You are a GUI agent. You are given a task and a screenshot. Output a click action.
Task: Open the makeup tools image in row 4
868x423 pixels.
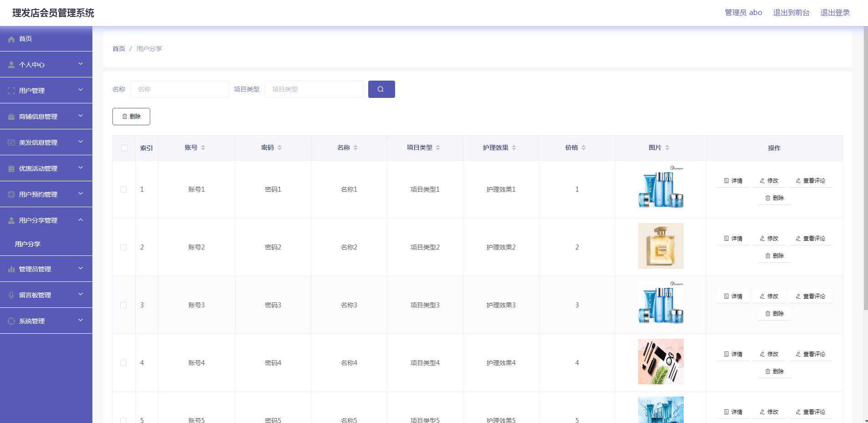pos(660,362)
